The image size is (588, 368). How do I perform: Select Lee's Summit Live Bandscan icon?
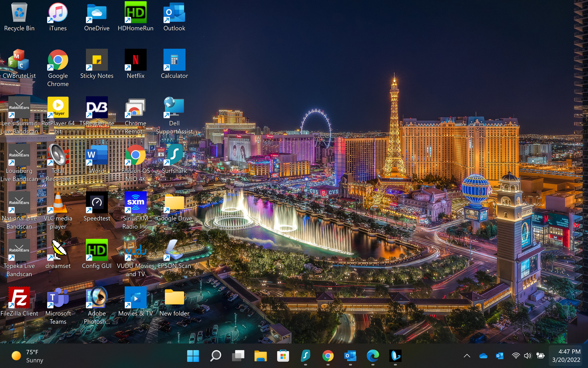pos(19,116)
